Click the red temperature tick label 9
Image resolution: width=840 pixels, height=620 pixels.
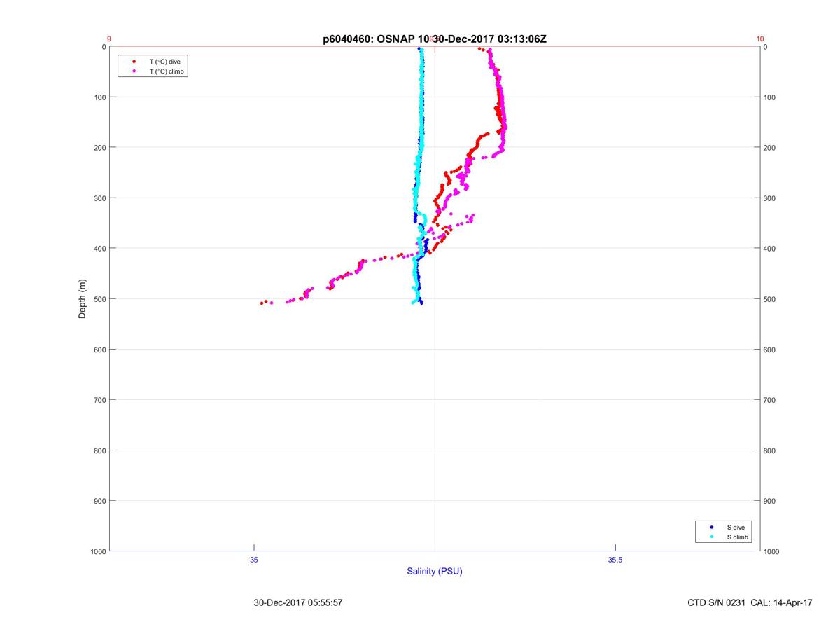click(x=109, y=39)
